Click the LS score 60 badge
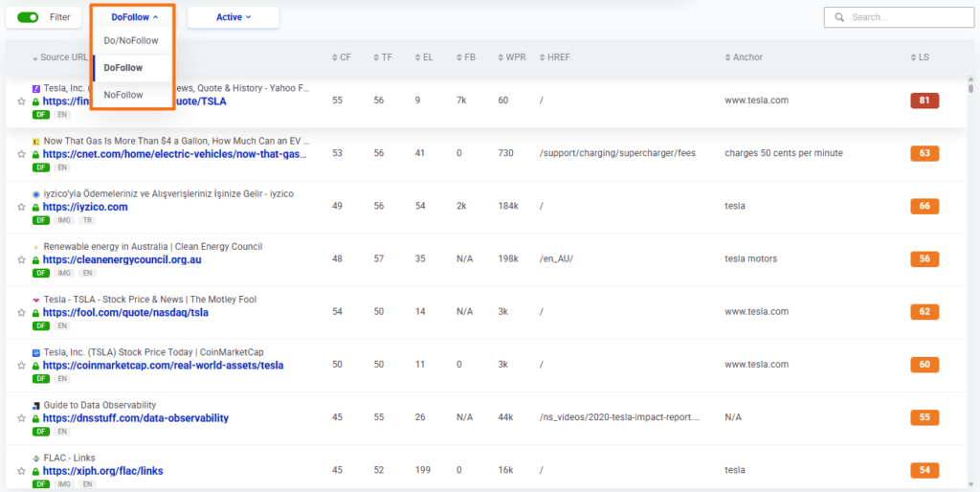 coord(924,365)
